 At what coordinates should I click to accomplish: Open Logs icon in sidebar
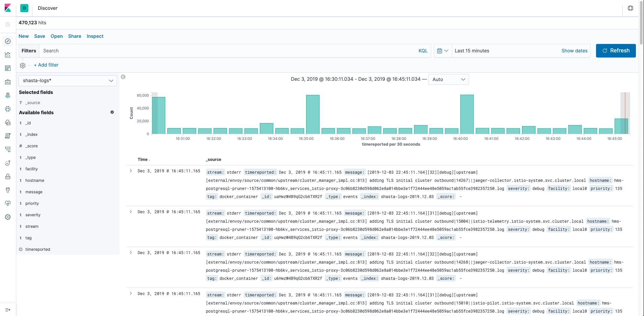[x=8, y=136]
